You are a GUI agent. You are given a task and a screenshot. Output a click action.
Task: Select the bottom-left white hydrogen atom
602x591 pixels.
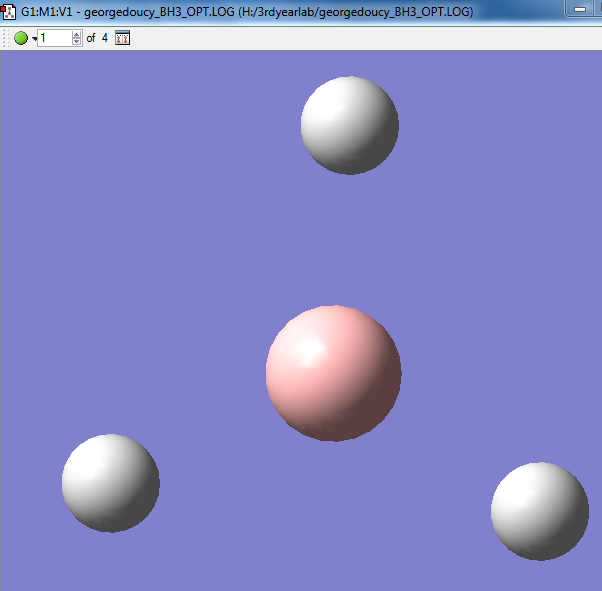tap(111, 483)
